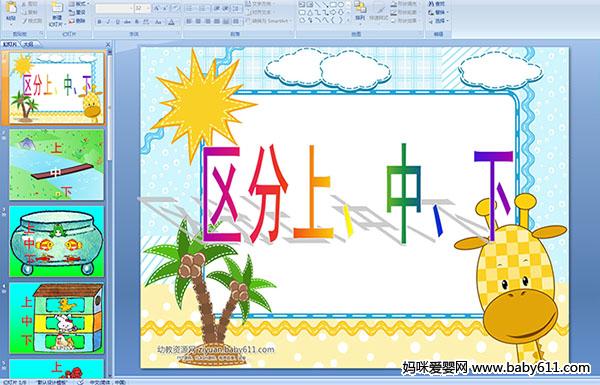Image resolution: width=600 pixels, height=385 pixels.
Task: Select the giraffe picture on the slide
Action: coord(511,279)
